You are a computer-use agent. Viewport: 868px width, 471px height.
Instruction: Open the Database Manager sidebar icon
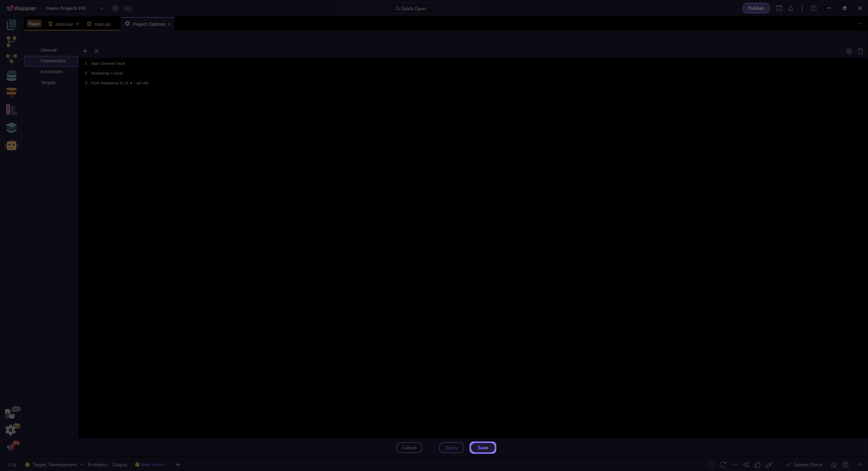coord(11,76)
